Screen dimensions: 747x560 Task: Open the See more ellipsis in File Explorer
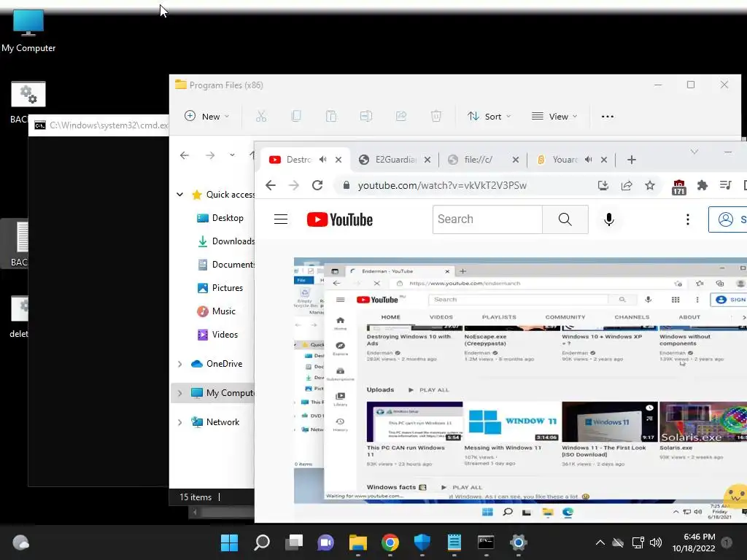coord(608,116)
